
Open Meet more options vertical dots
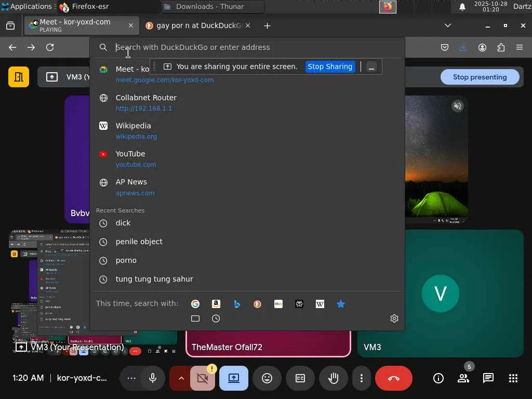pyautogui.click(x=362, y=378)
